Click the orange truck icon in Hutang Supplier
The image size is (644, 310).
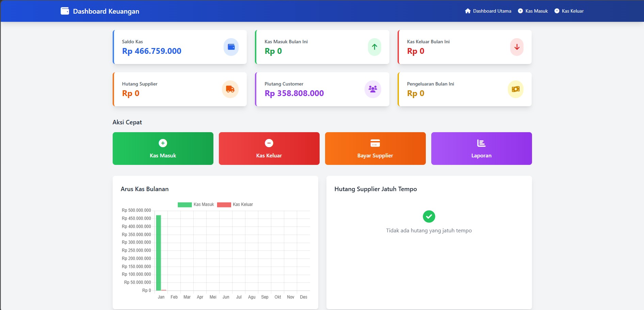coord(230,89)
